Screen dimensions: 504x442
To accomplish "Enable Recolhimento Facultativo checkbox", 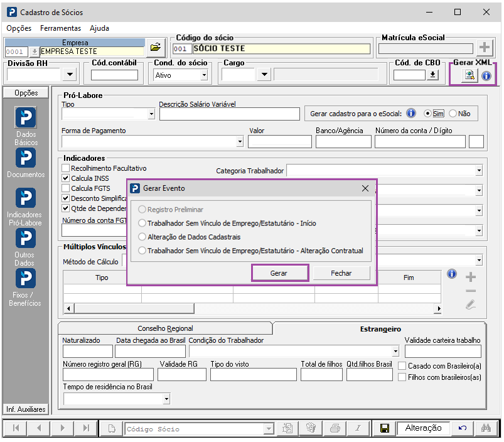I will (x=65, y=168).
